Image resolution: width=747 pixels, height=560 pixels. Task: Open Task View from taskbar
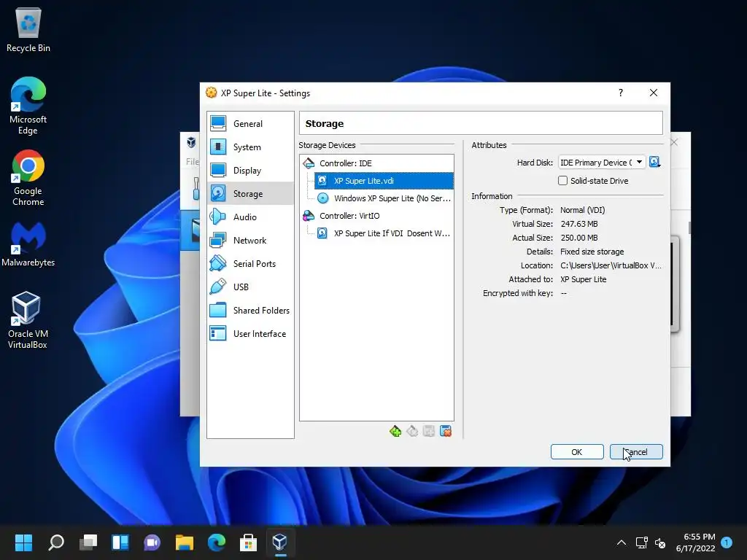click(88, 542)
